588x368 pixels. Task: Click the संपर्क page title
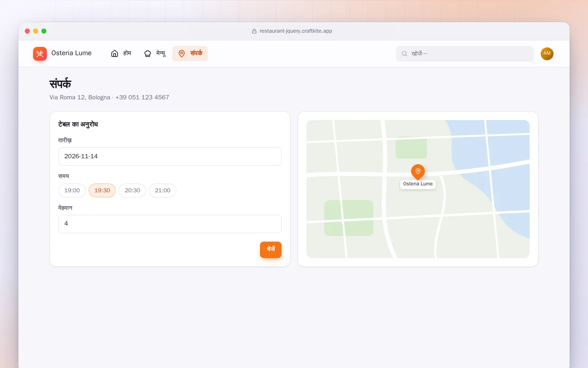[60, 84]
